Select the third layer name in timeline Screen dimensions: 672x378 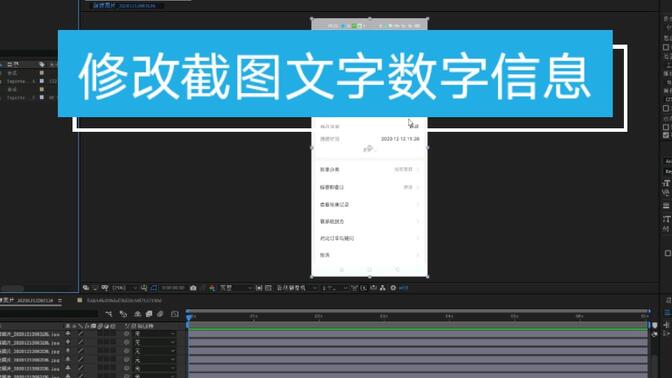pyautogui.click(x=30, y=351)
